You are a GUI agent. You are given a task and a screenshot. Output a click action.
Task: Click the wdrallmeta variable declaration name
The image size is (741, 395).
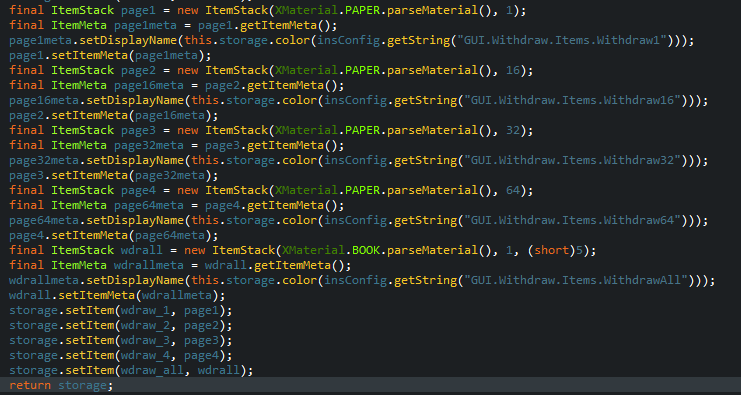click(x=148, y=266)
